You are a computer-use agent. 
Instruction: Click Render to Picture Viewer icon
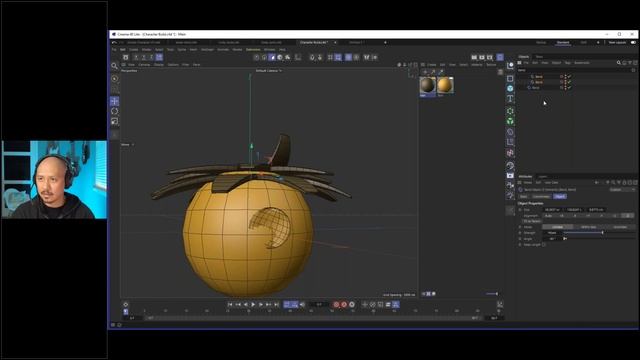point(482,58)
